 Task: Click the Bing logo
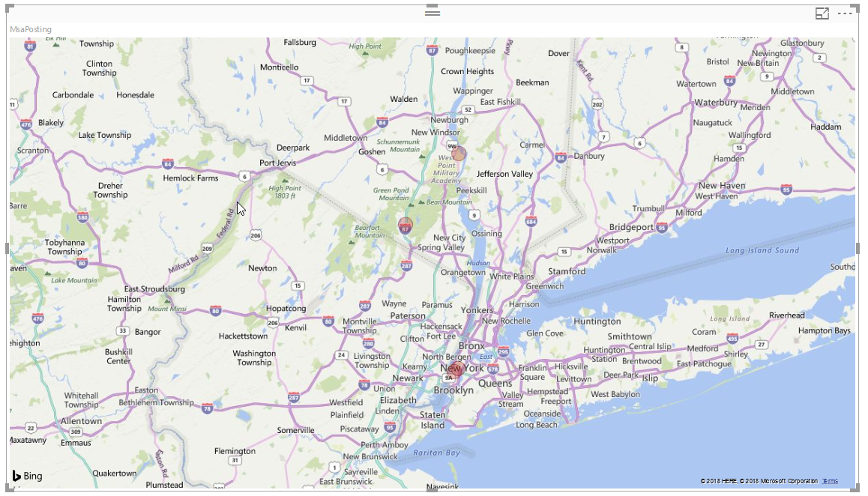[x=27, y=476]
